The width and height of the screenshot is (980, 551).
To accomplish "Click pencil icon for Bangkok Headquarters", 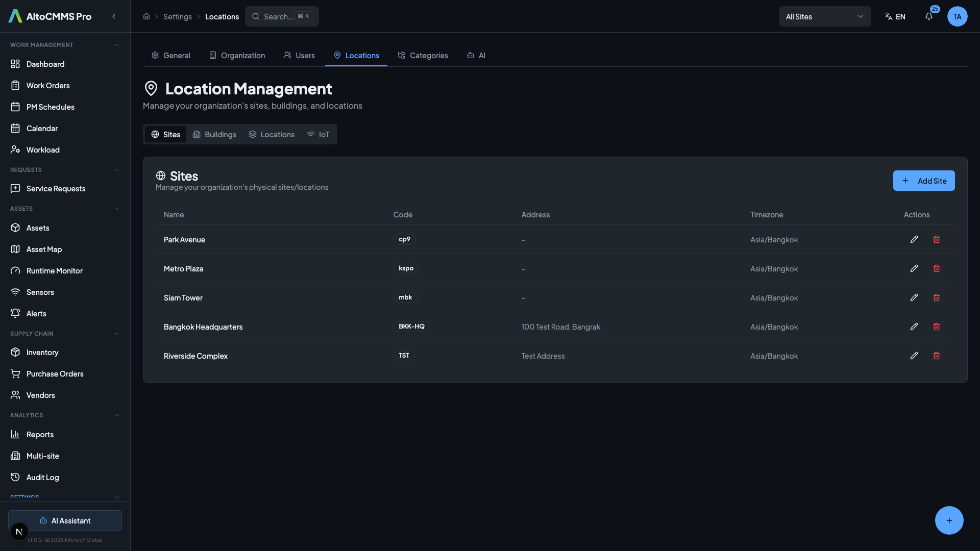I will click(914, 327).
